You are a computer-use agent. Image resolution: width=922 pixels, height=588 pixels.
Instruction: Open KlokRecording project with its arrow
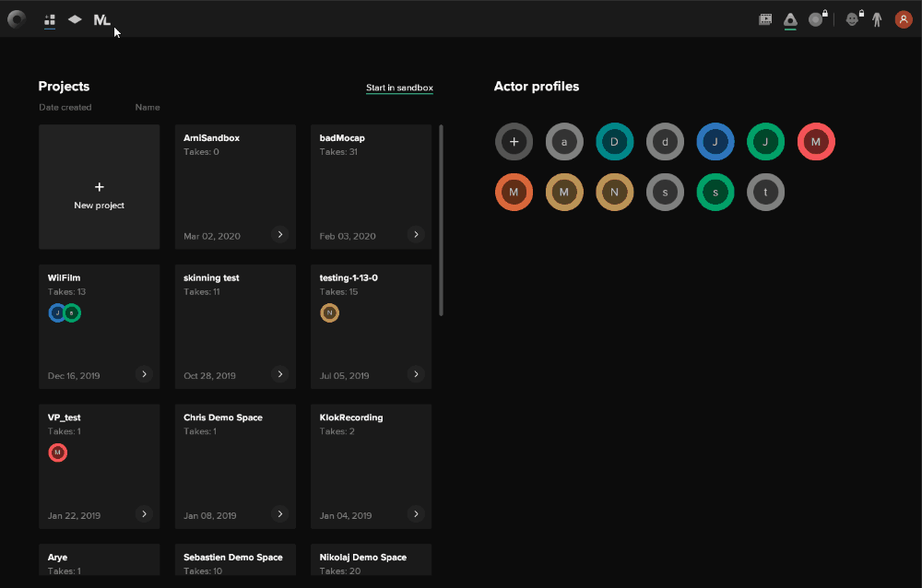tap(416, 514)
